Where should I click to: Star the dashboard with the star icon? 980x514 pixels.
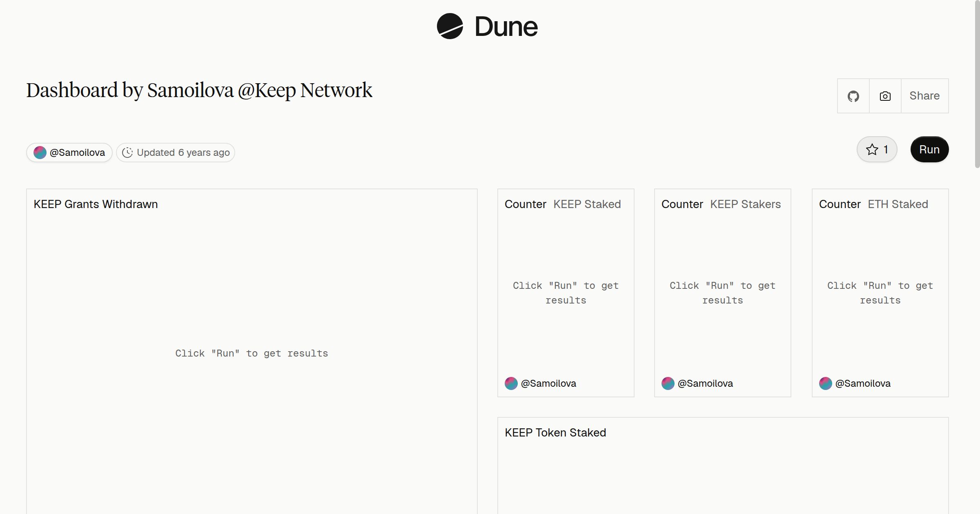pos(872,149)
